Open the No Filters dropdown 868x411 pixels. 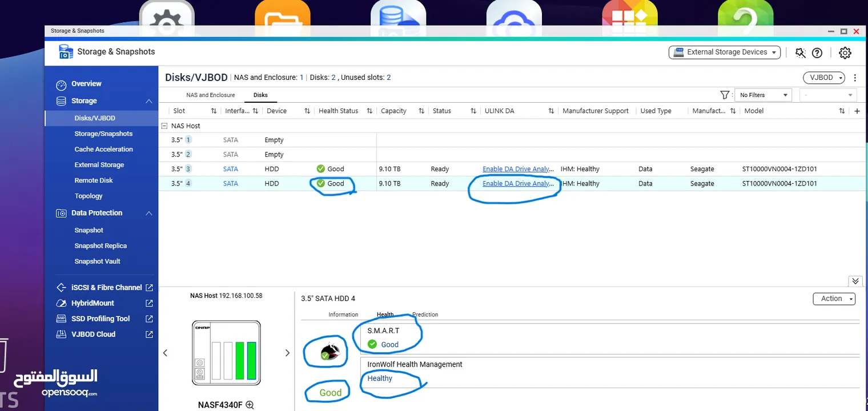(x=763, y=95)
